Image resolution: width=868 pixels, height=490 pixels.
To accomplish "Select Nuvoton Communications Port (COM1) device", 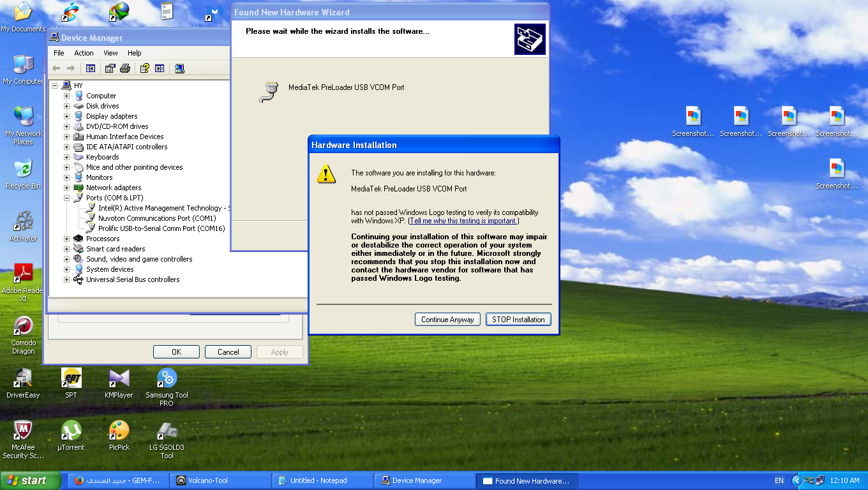I will coord(157,218).
